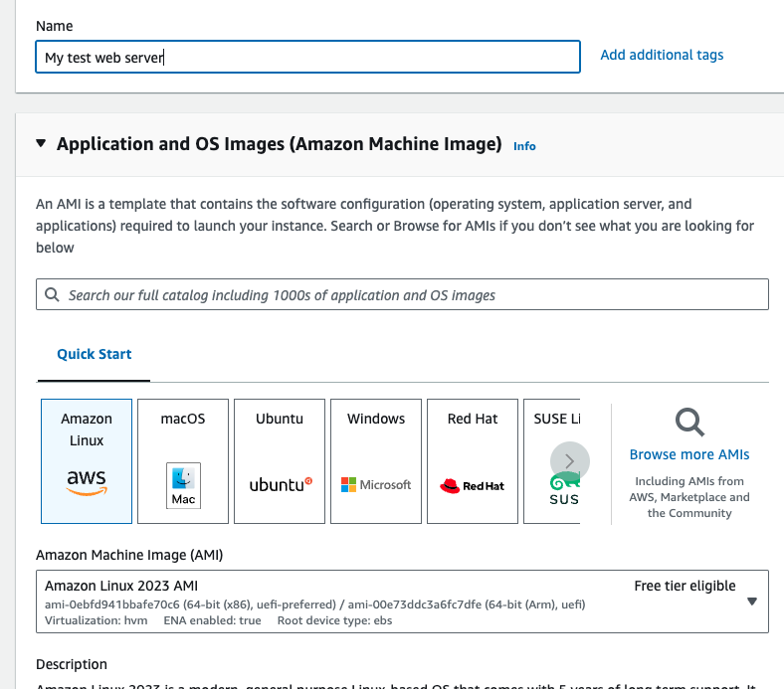Click the large Browse AMIs magnifier icon
This screenshot has width=784, height=689.
click(689, 423)
